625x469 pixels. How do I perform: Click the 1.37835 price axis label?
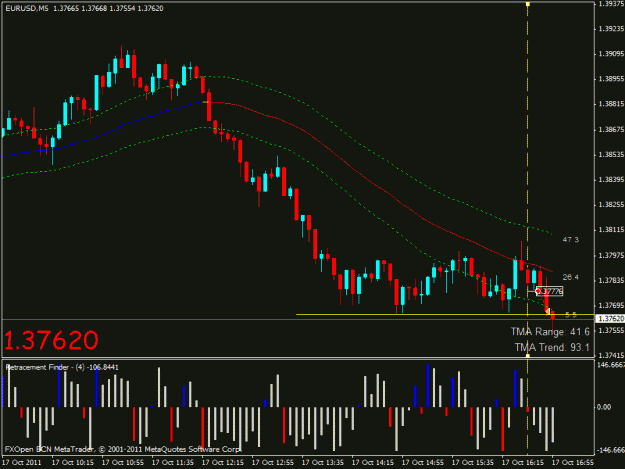click(611, 281)
